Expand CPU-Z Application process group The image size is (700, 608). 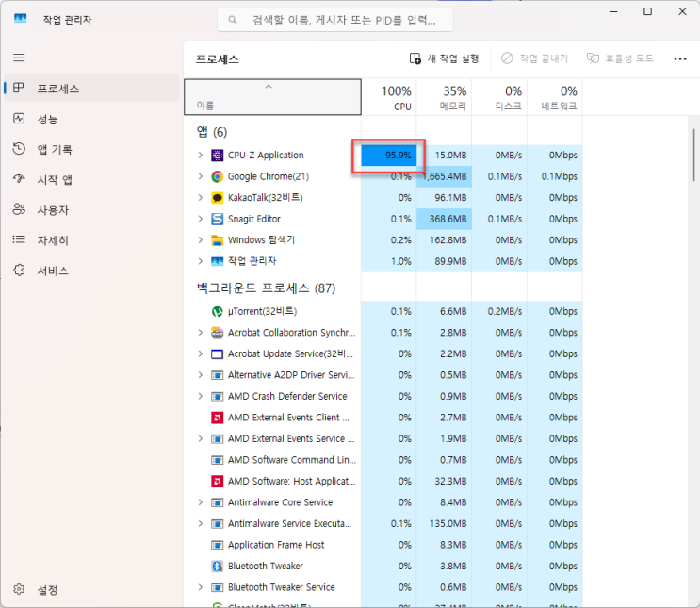pos(201,155)
